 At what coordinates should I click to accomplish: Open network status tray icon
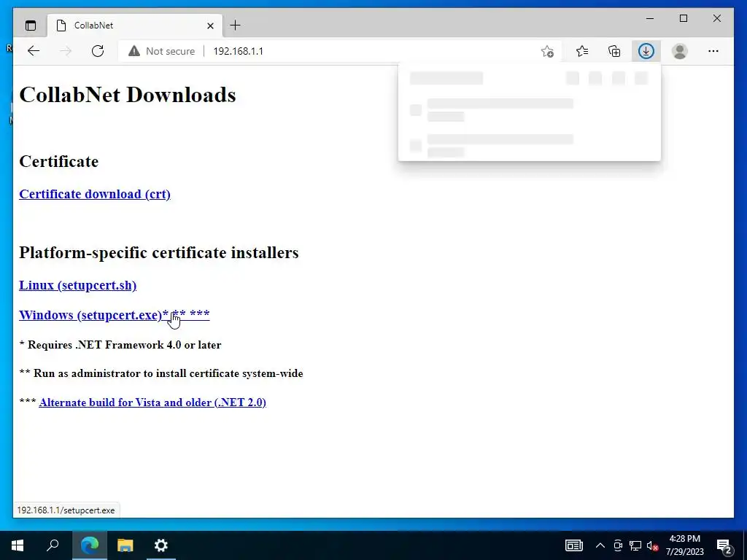(635, 545)
